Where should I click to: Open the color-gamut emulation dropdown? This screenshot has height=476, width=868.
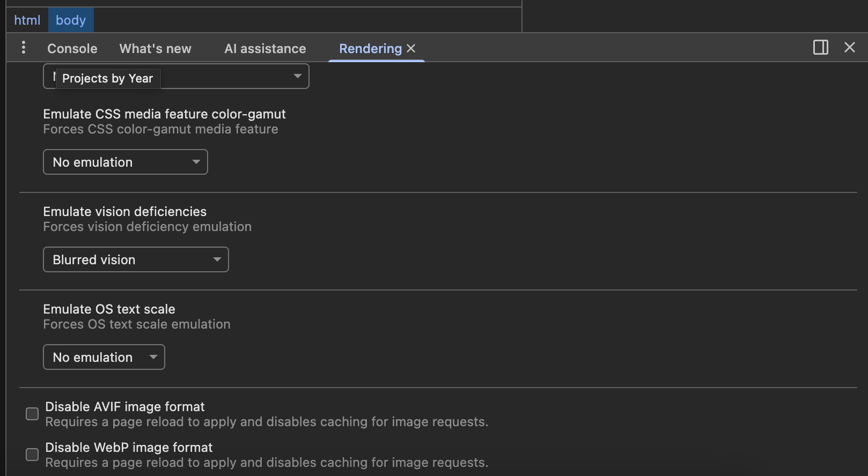coord(125,162)
